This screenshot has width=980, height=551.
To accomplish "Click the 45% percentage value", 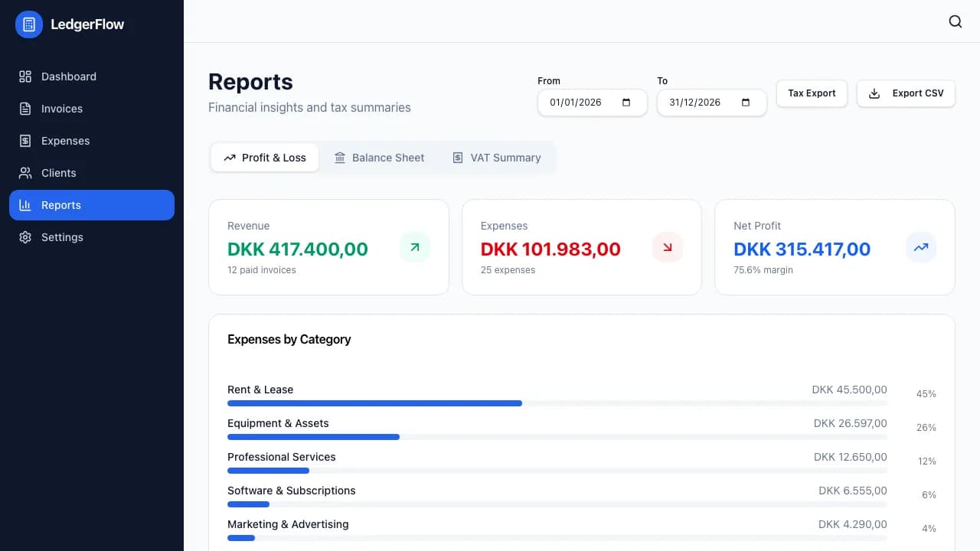I will [x=926, y=394].
